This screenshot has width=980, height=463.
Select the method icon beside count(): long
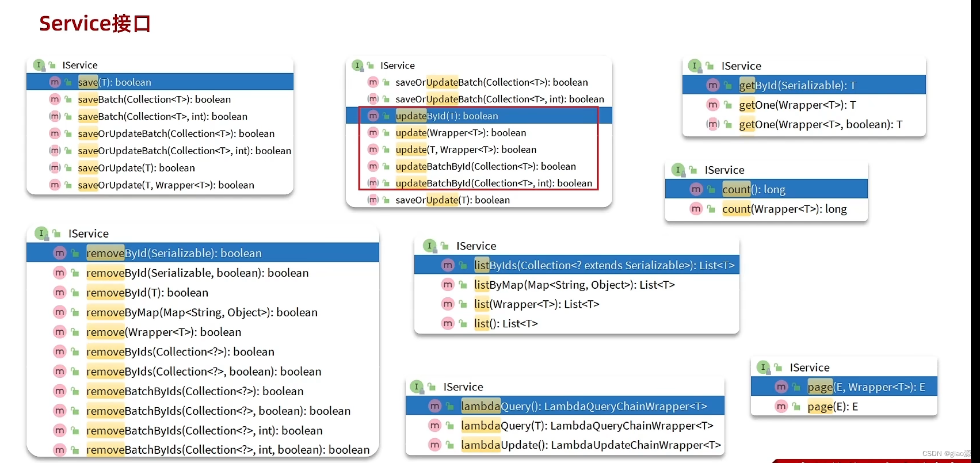(x=696, y=189)
